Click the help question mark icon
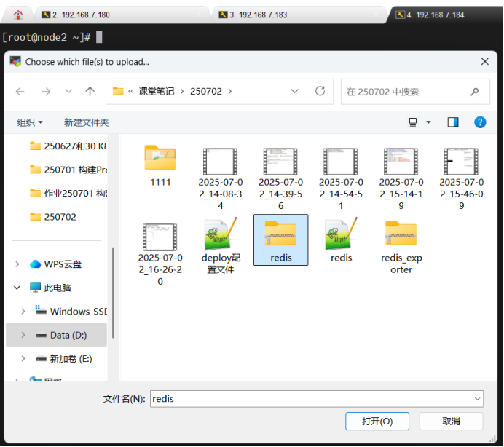This screenshot has width=504, height=447. pos(480,122)
